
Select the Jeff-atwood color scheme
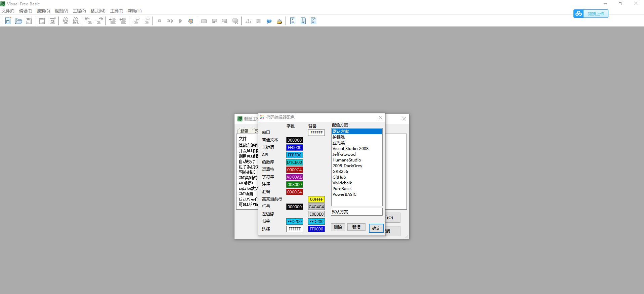pos(357,154)
